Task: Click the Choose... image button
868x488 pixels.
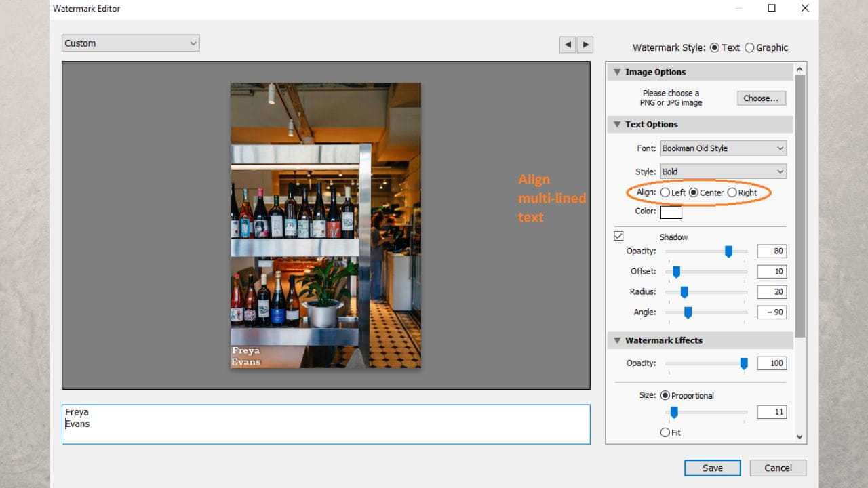Action: (762, 98)
